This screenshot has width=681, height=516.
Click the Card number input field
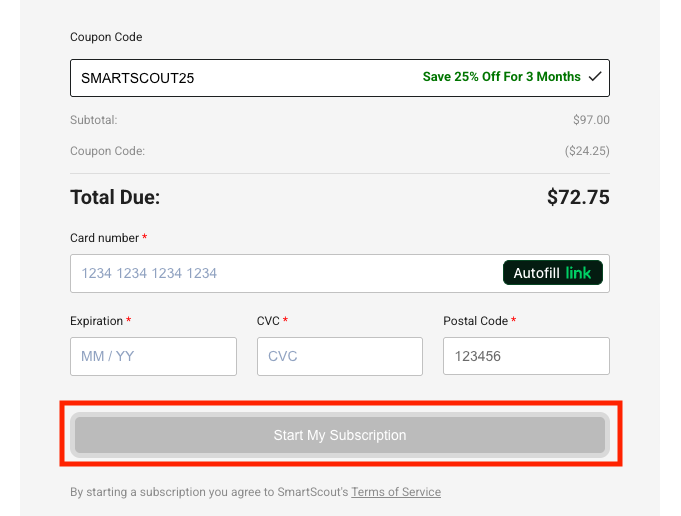[x=340, y=273]
